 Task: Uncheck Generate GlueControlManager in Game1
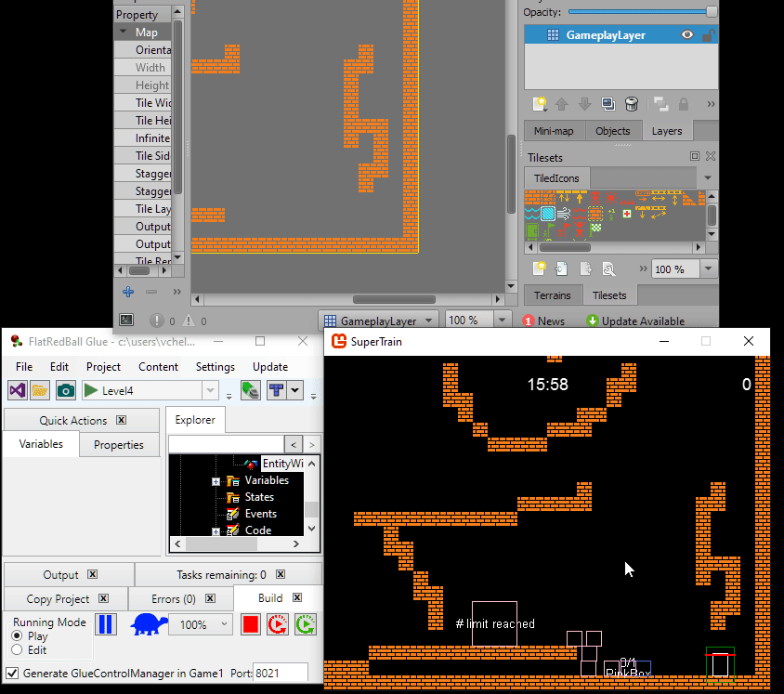(13, 673)
